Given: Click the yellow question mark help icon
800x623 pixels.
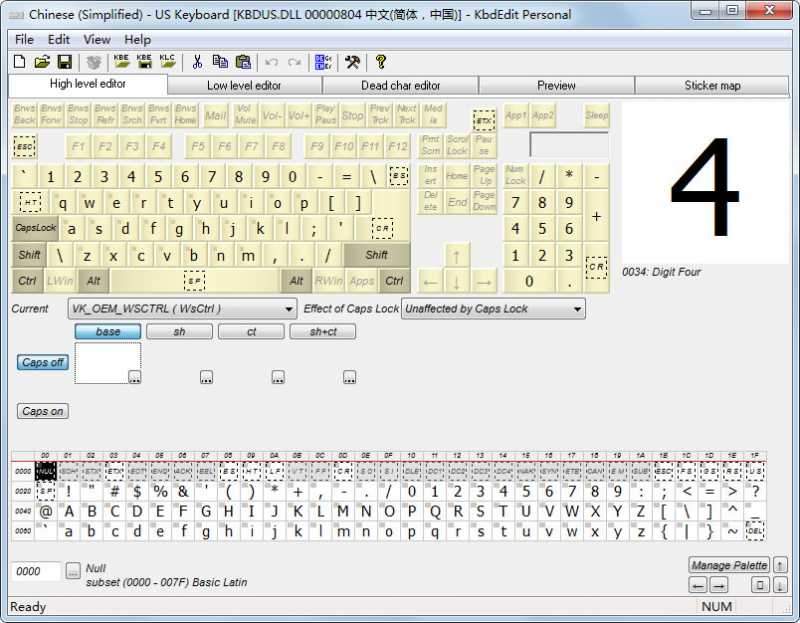Looking at the screenshot, I should 381,62.
